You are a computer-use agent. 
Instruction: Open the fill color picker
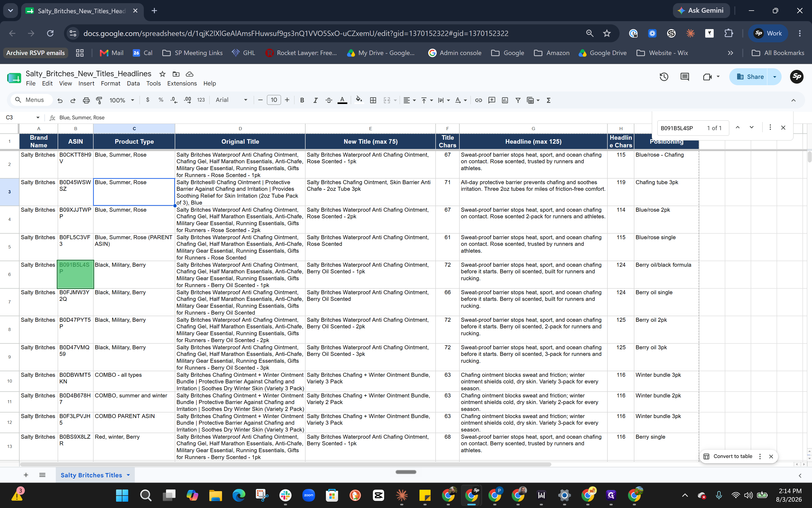[359, 100]
